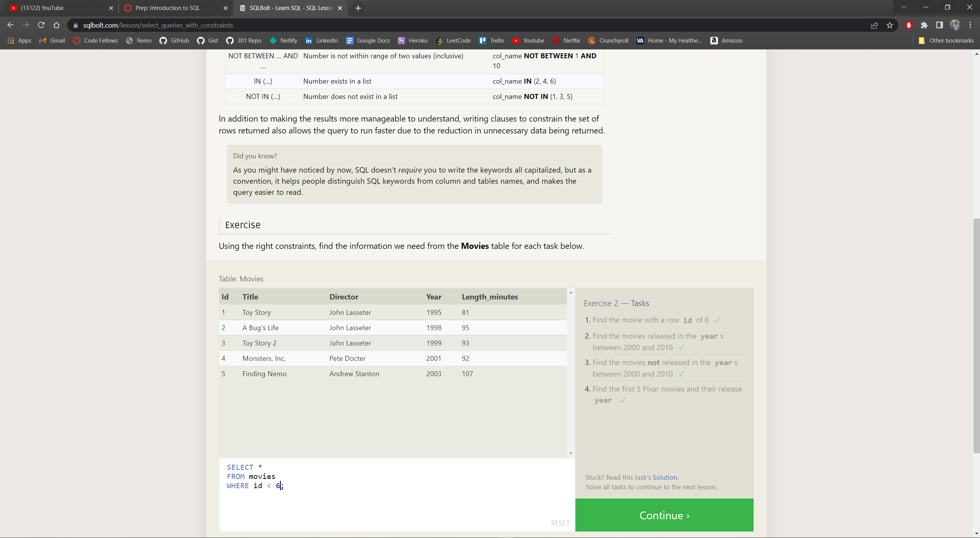The image size is (980, 538).
Task: Open the Heroku bookmark
Action: [x=413, y=41]
